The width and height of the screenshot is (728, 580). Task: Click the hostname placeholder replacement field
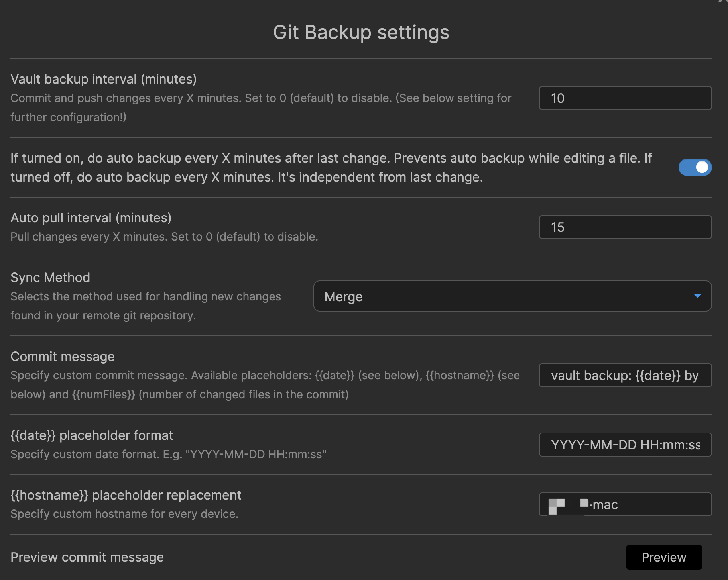click(625, 504)
